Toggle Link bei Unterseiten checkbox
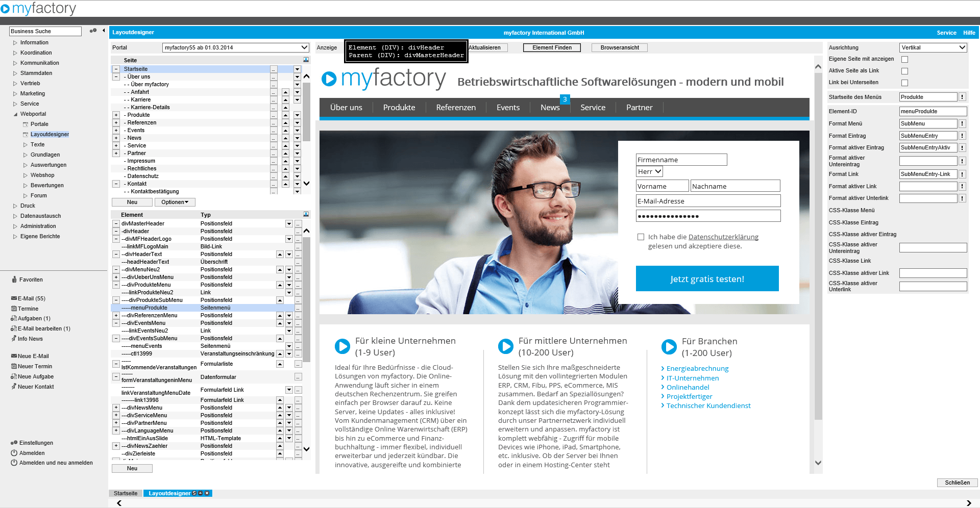The width and height of the screenshot is (980, 508). click(904, 83)
